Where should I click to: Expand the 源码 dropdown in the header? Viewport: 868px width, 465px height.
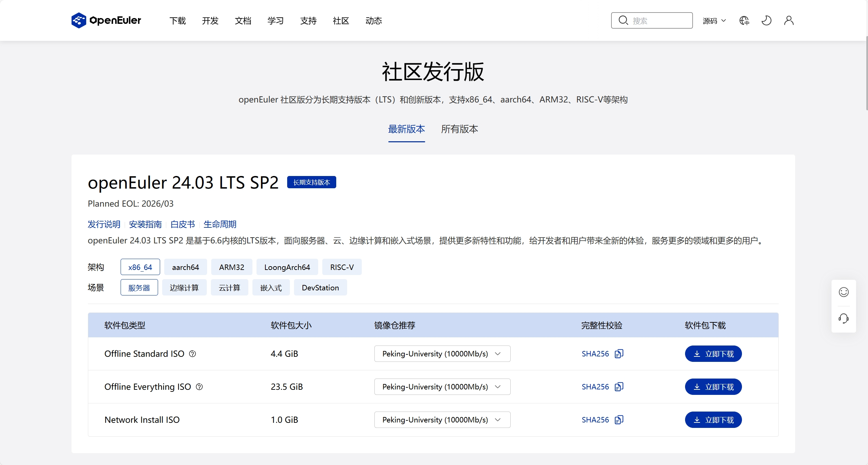(x=714, y=21)
